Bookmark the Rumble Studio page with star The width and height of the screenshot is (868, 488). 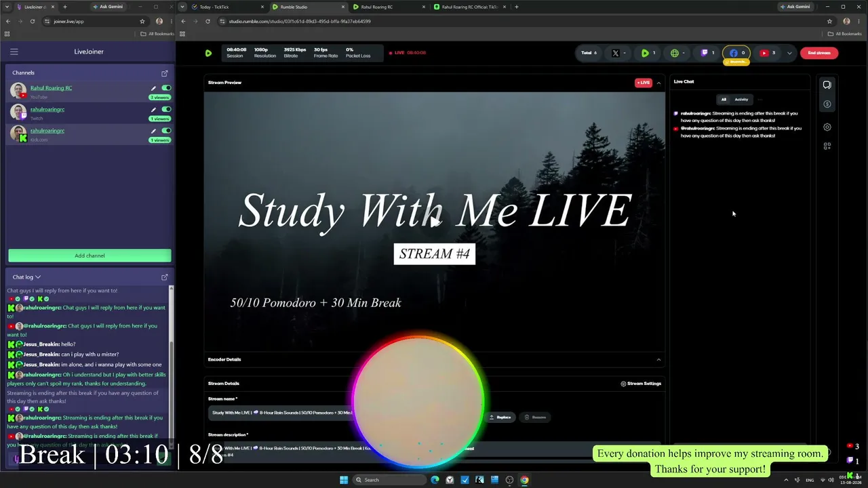click(x=829, y=21)
